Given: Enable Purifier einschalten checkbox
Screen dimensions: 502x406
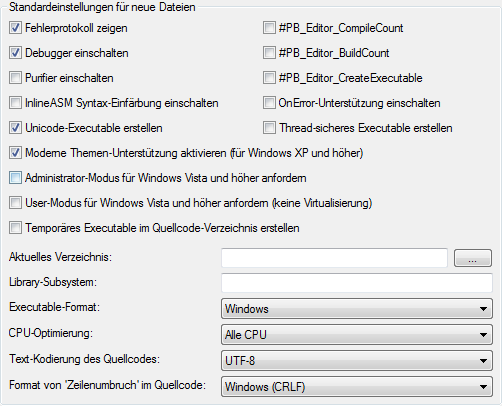Looking at the screenshot, I should click(x=15, y=78).
